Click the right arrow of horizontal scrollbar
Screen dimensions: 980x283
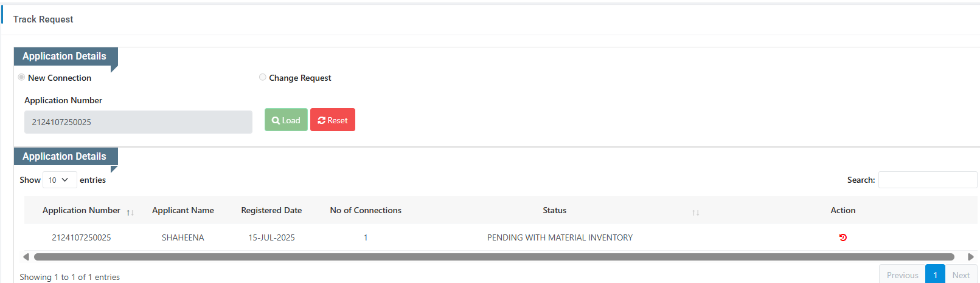pos(971,257)
